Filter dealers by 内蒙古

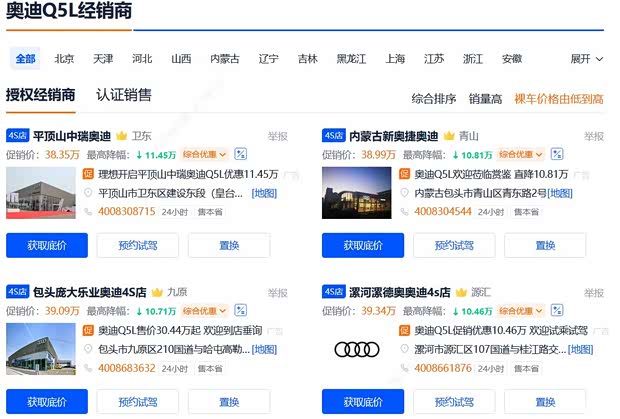pyautogui.click(x=225, y=59)
